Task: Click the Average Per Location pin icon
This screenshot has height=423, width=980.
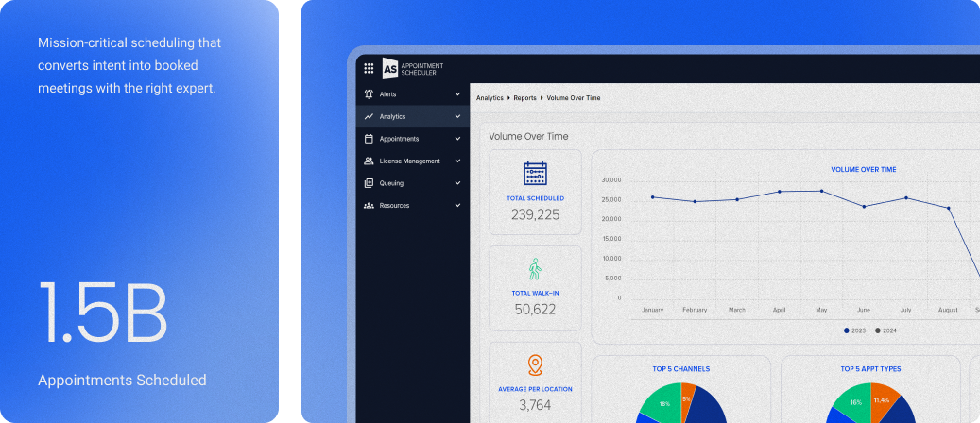Action: 535,365
